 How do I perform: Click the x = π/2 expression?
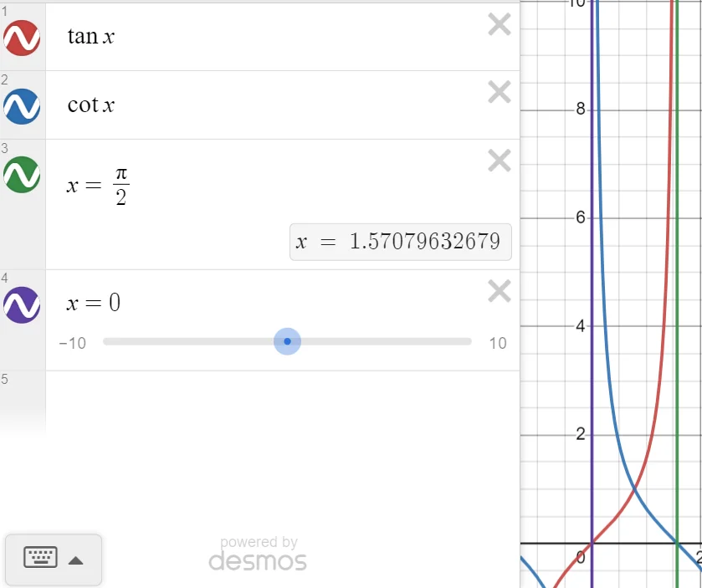(x=98, y=186)
